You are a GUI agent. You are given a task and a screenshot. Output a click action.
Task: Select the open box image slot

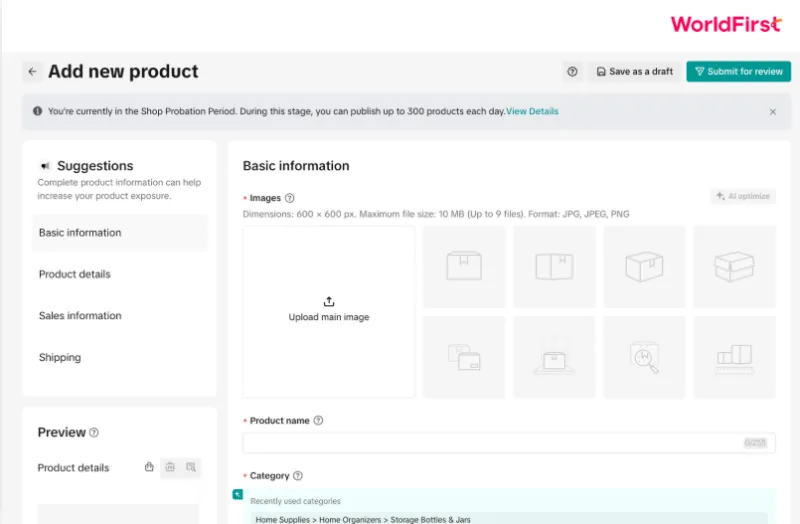click(734, 266)
